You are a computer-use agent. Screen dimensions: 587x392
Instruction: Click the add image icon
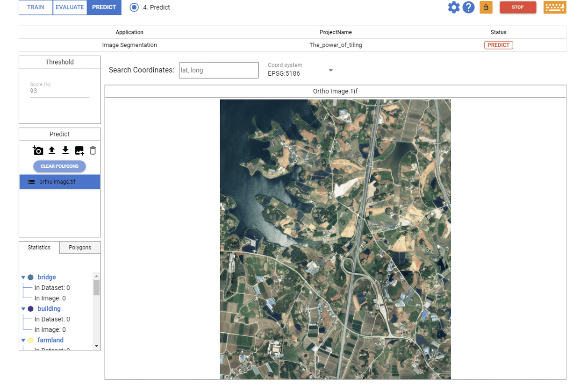(x=79, y=150)
